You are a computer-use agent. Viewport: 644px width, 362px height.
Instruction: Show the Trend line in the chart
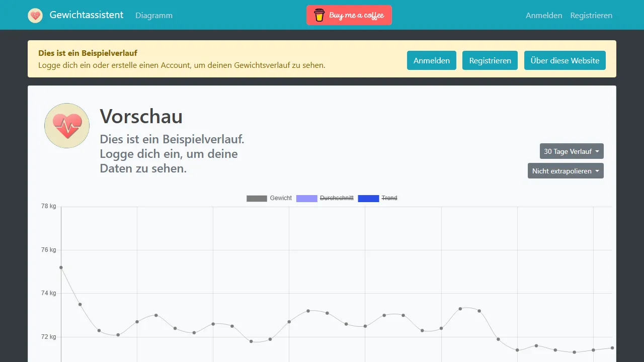pyautogui.click(x=389, y=198)
